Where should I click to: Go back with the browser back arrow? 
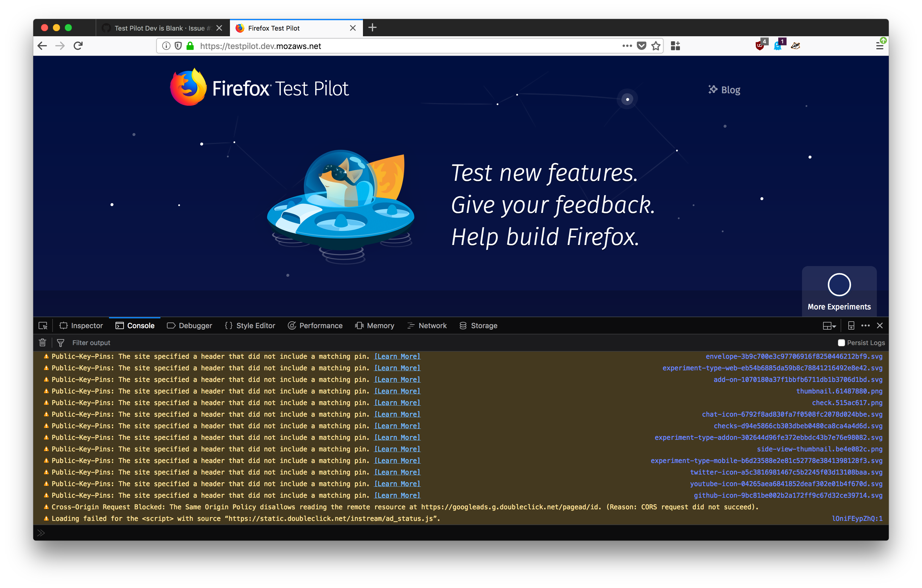(x=42, y=46)
